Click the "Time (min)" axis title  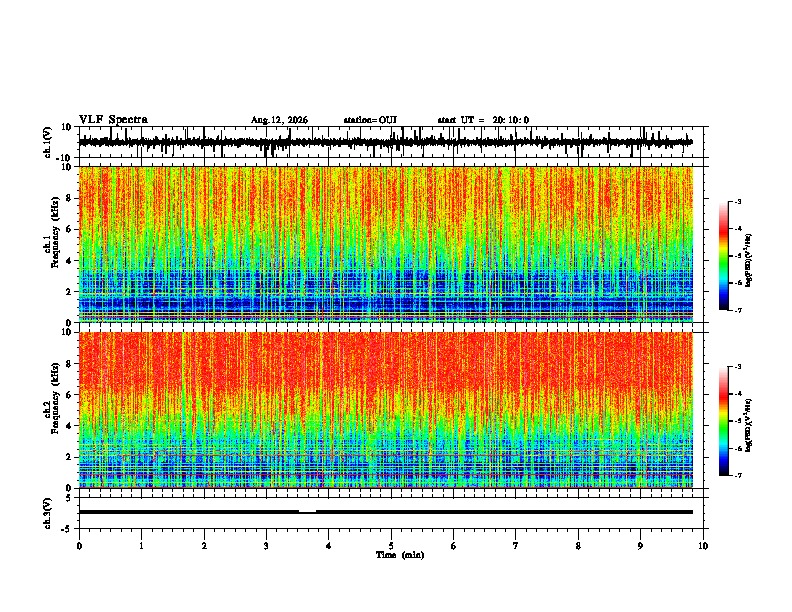click(x=400, y=555)
